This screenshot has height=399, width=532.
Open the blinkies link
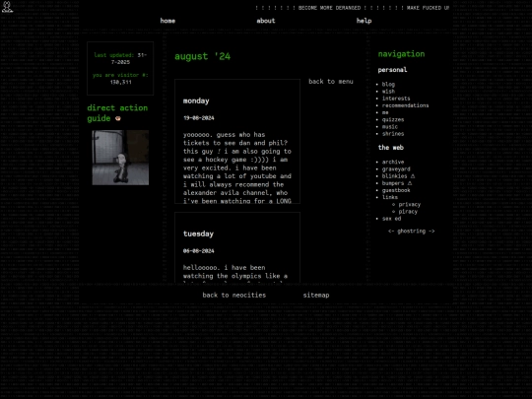pyautogui.click(x=394, y=176)
